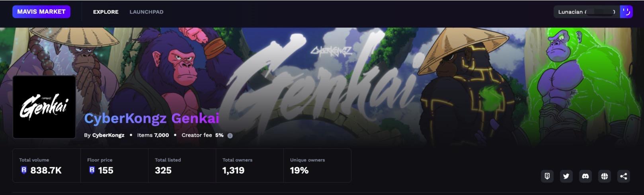Select the Total listed 325 stat
This screenshot has height=195, width=644.
182,166
